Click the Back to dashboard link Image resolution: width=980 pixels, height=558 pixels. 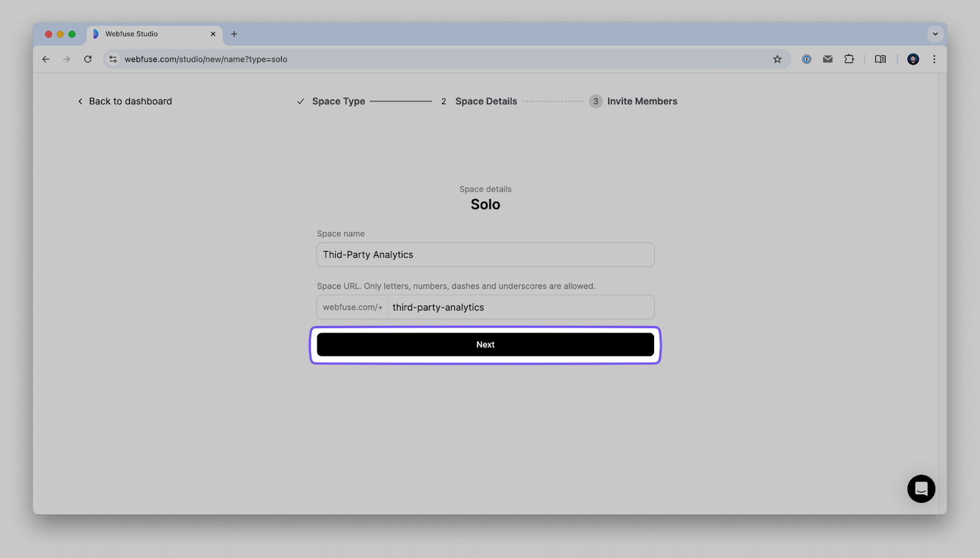tap(124, 101)
